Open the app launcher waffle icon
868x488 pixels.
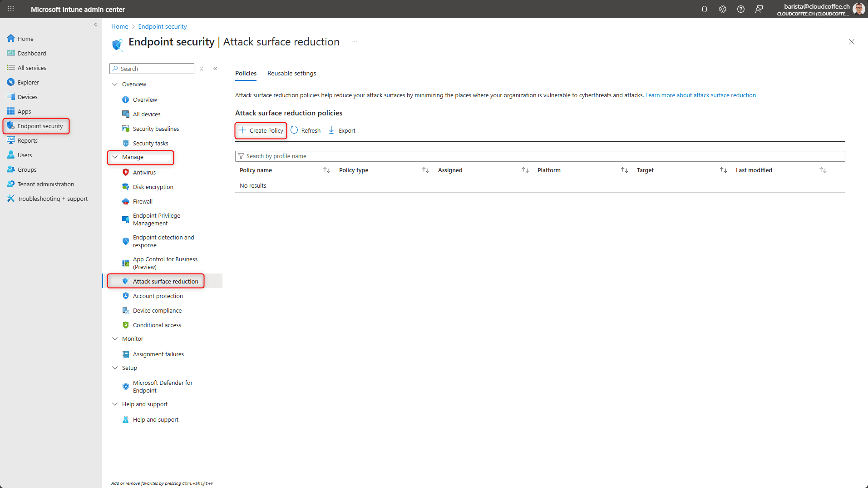(11, 9)
